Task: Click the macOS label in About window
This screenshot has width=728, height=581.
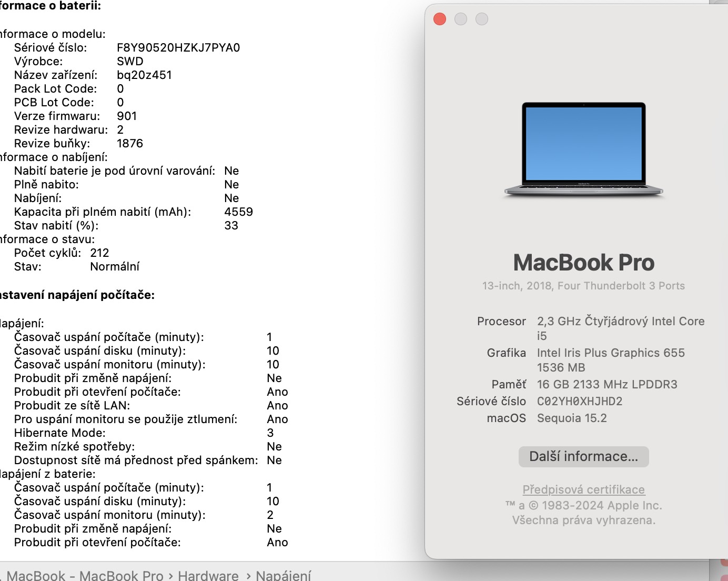Action: (x=507, y=418)
